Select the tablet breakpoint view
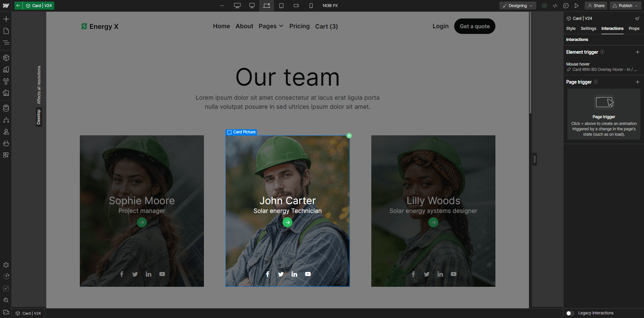The height and width of the screenshot is (318, 644). [281, 6]
